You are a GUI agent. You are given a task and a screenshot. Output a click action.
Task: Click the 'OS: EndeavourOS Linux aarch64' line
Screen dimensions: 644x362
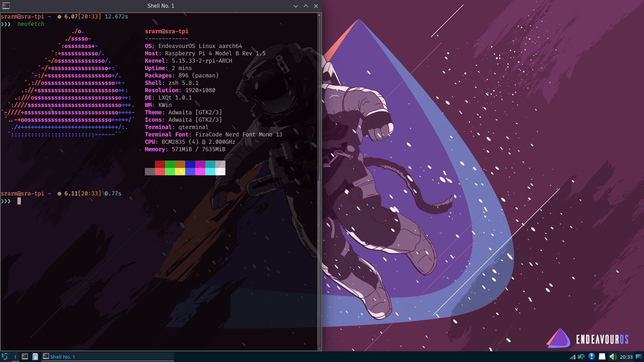[x=194, y=46]
